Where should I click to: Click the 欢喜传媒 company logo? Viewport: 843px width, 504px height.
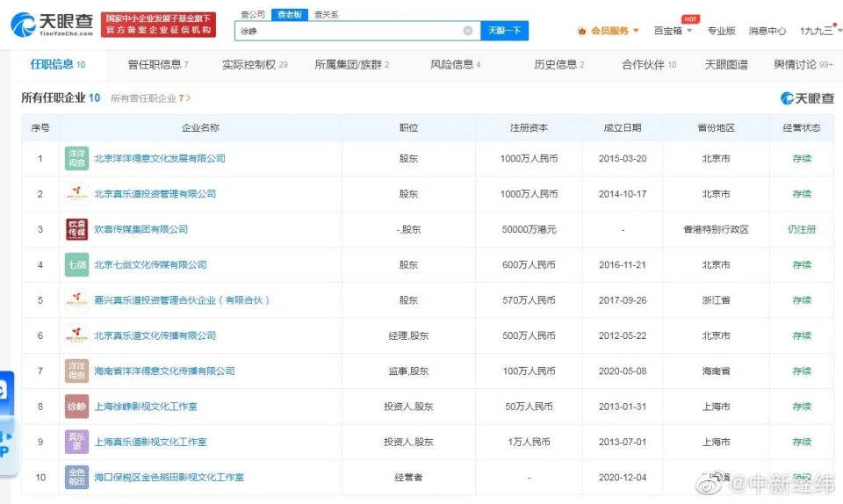76,229
